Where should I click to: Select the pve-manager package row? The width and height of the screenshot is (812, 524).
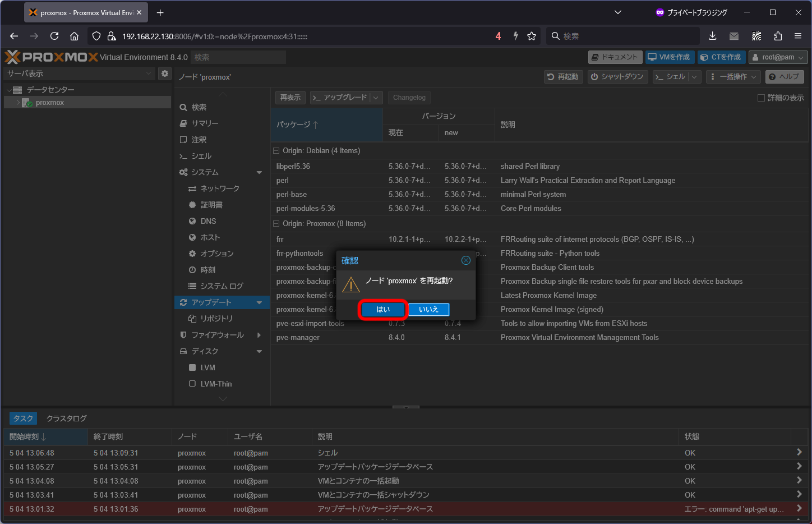539,337
